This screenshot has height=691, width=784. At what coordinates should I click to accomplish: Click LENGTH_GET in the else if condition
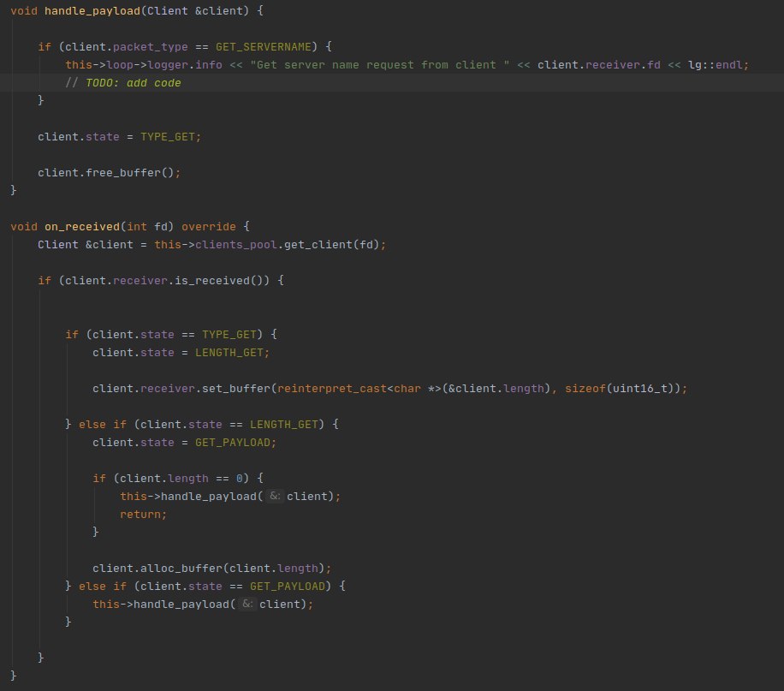point(284,426)
